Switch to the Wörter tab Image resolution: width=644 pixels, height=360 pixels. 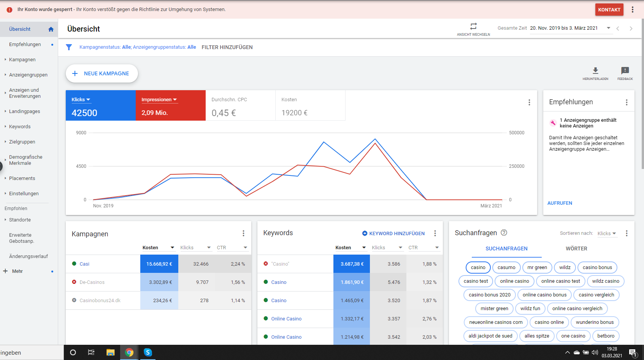[x=576, y=248]
